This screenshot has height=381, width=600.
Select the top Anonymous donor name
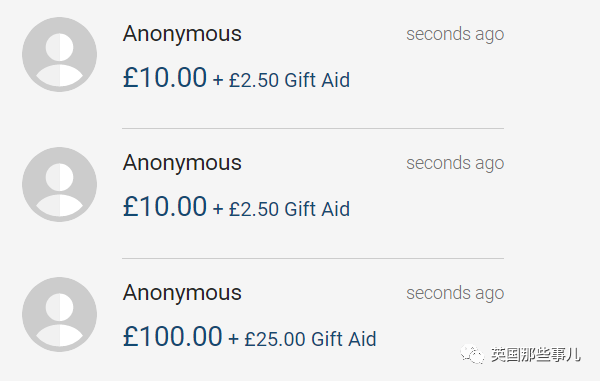[x=182, y=34]
